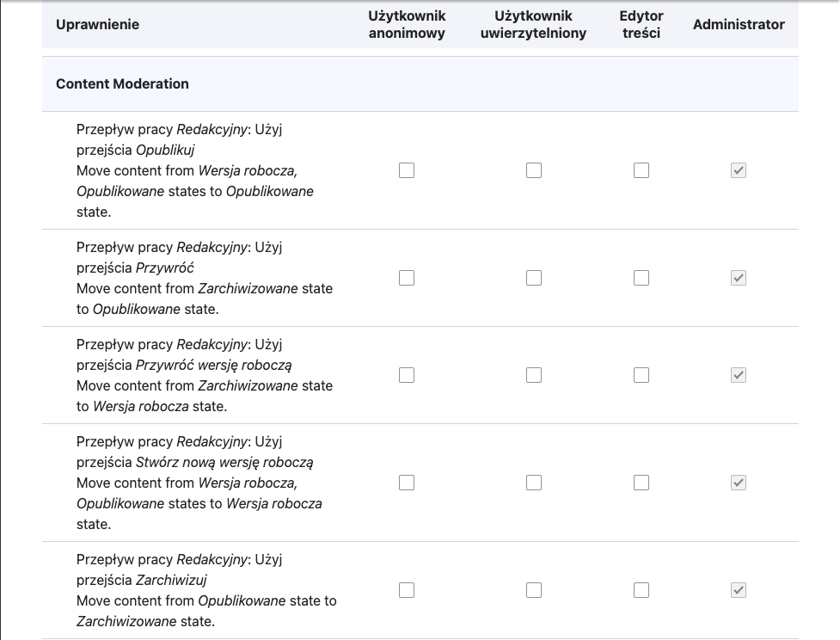Toggle Administrator box for Stwórz nową wersję roboczą
Image resolution: width=840 pixels, height=640 pixels.
point(739,483)
